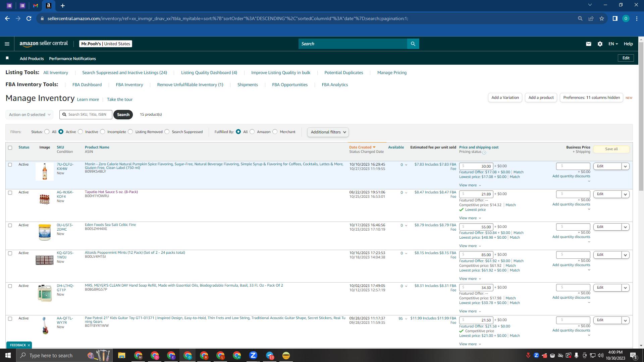Screen dimensions: 644x362
Task: Open Preferences: 11 columns hidden
Action: (x=591, y=98)
